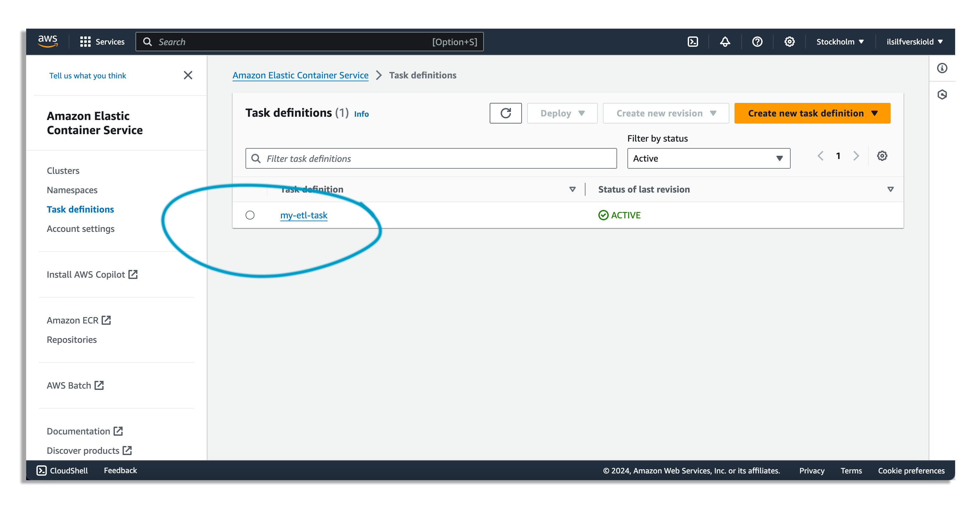The height and width of the screenshot is (506, 980).
Task: Refresh the task definitions list
Action: pos(505,113)
